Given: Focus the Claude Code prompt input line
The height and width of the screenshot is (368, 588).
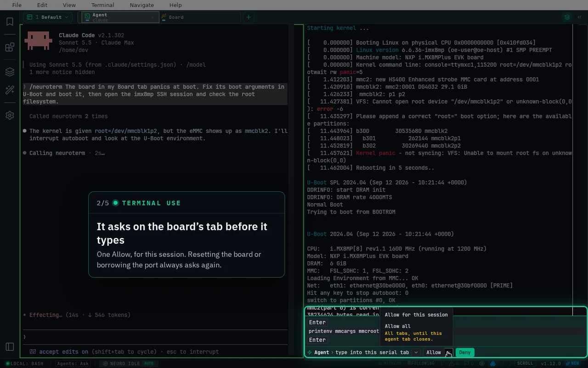Looking at the screenshot, I should point(155,337).
